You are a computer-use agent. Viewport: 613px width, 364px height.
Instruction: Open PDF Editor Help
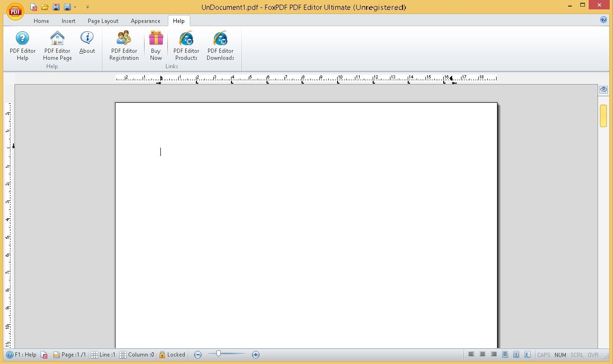(x=22, y=46)
